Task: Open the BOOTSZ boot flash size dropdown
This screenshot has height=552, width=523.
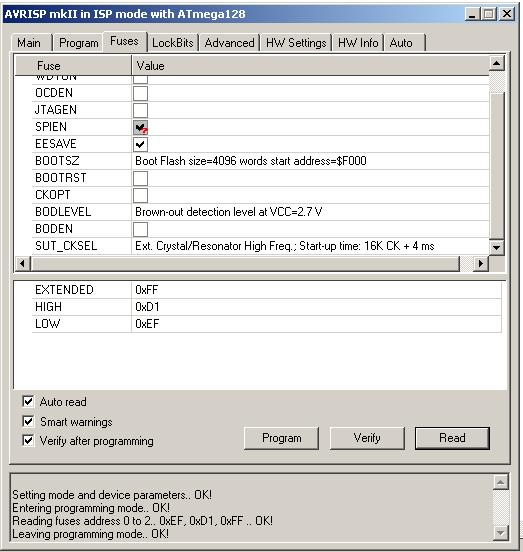Action: [310, 161]
